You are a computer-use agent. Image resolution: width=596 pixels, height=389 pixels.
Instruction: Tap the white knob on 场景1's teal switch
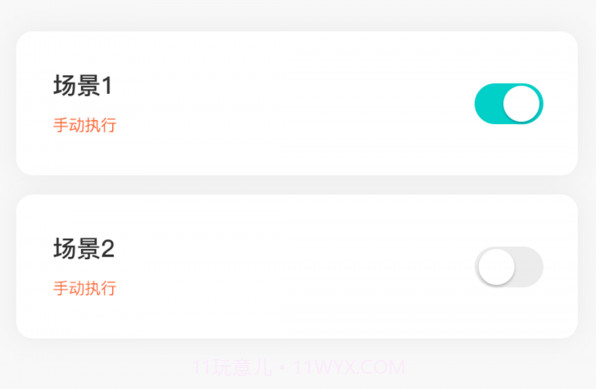(x=522, y=103)
